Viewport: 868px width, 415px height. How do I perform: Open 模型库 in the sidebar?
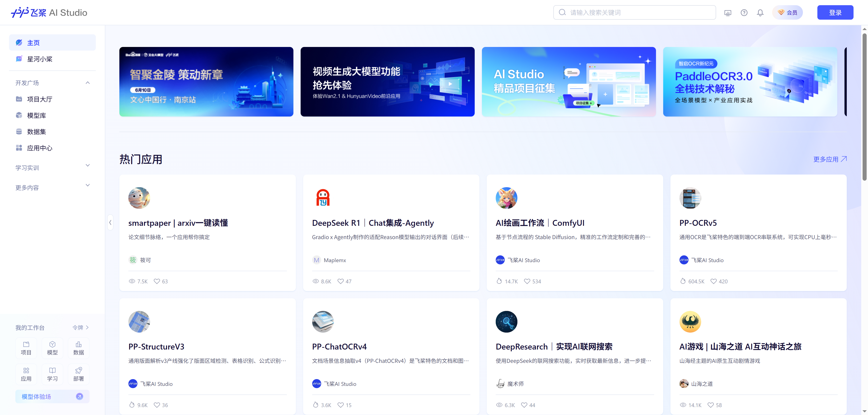36,115
